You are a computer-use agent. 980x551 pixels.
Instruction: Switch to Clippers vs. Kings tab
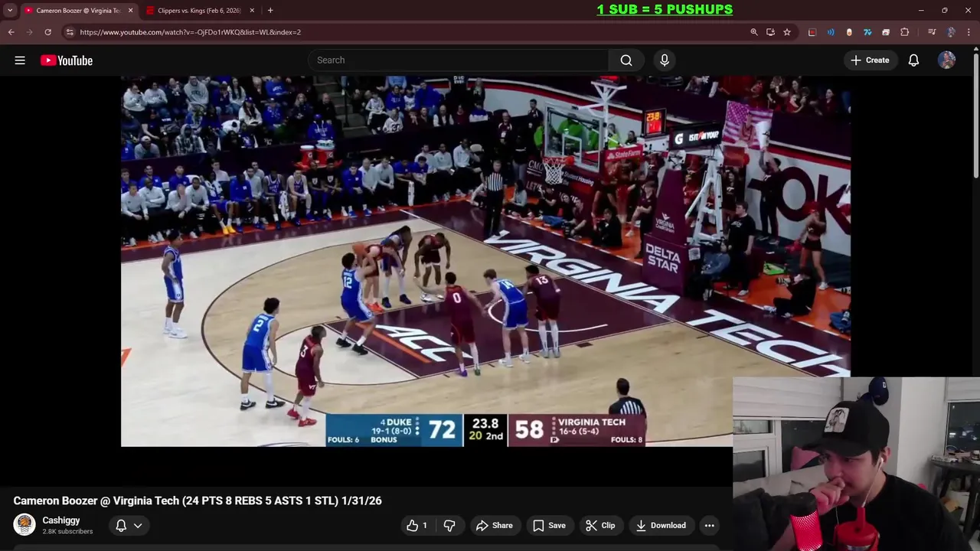199,11
